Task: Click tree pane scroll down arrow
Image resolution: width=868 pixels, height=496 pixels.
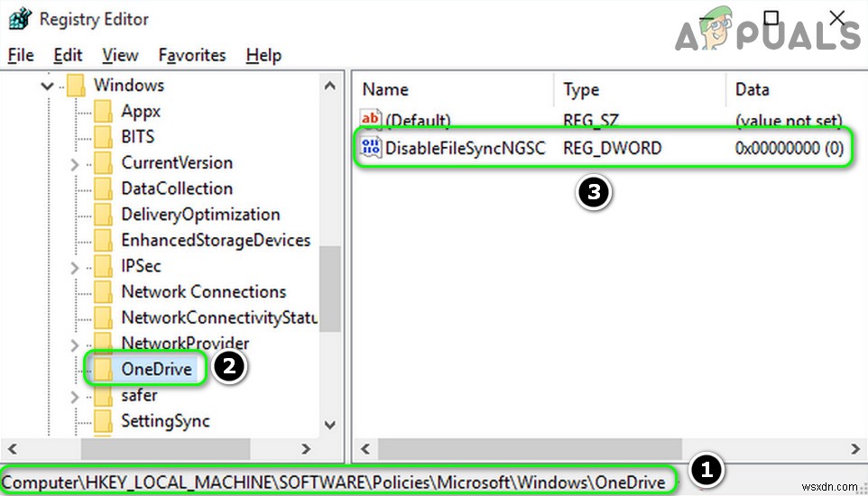Action: [x=330, y=425]
